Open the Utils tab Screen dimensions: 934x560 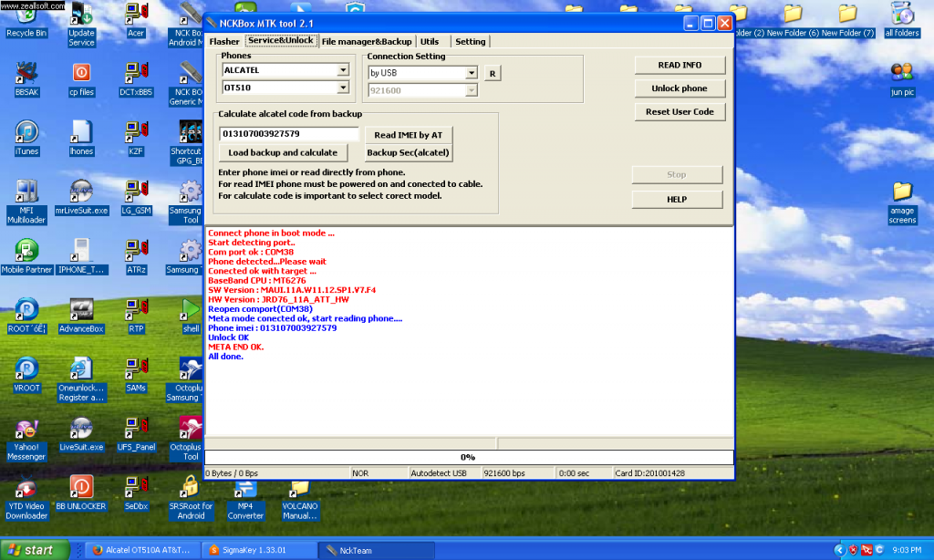point(430,41)
